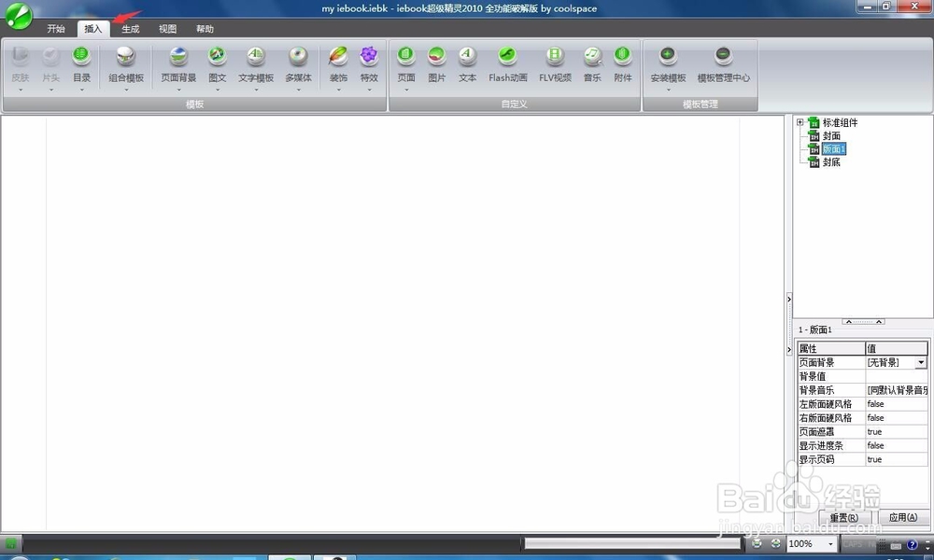Image resolution: width=934 pixels, height=560 pixels.
Task: Click the 背景值 value cell
Action: pyautogui.click(x=897, y=376)
